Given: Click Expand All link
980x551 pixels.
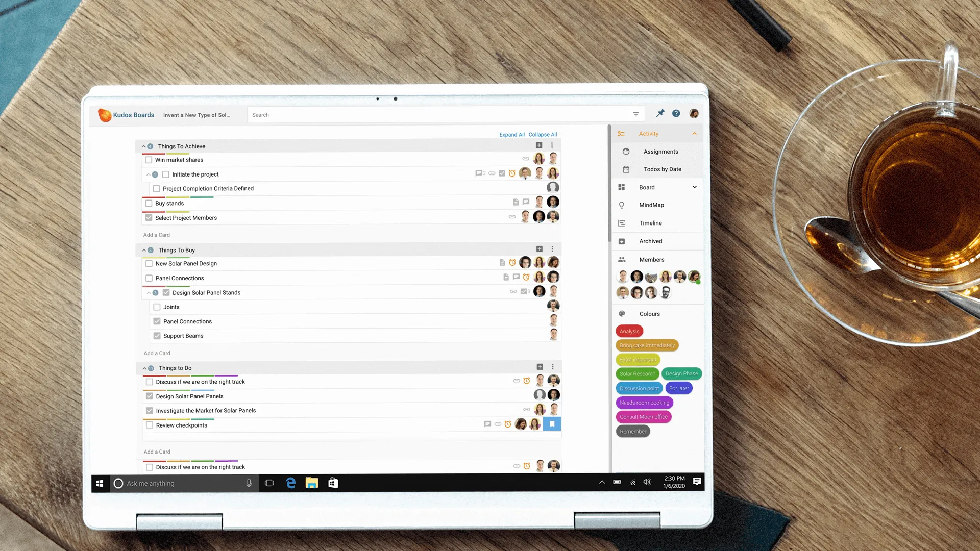Looking at the screenshot, I should click(512, 134).
